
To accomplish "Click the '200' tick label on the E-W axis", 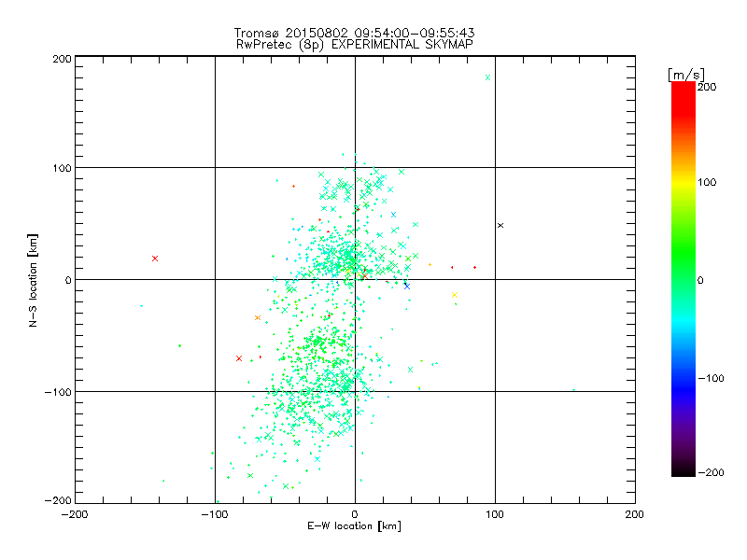I will click(x=635, y=514).
